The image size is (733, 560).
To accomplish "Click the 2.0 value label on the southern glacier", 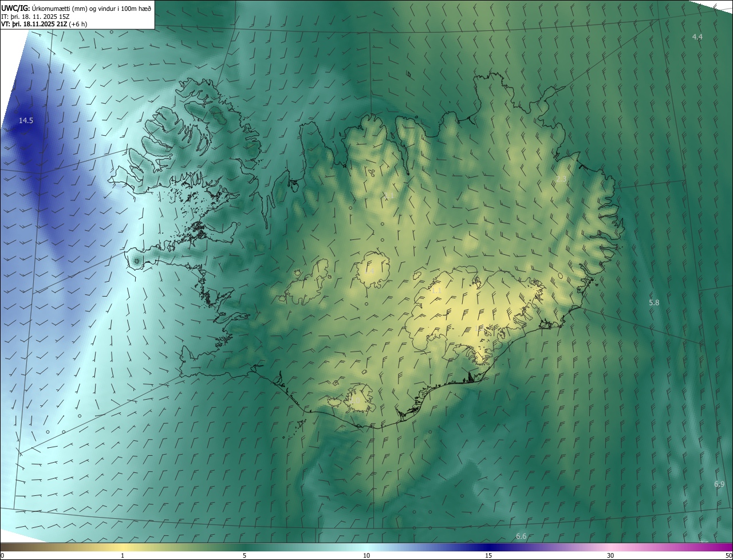I will [x=355, y=400].
